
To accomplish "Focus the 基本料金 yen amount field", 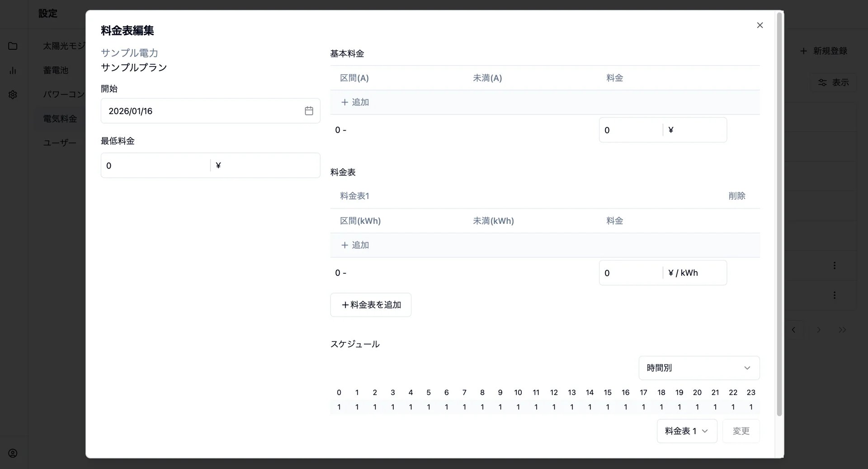I will [x=631, y=130].
